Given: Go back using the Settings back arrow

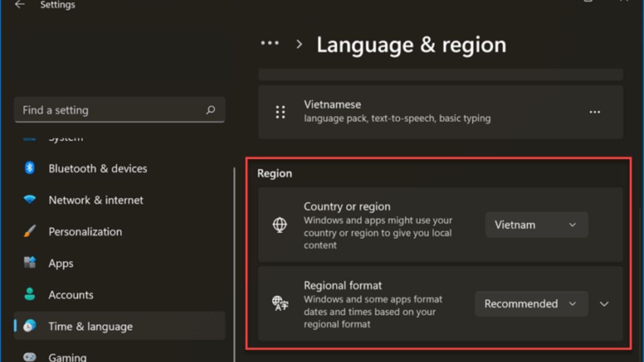Looking at the screenshot, I should pos(20,5).
